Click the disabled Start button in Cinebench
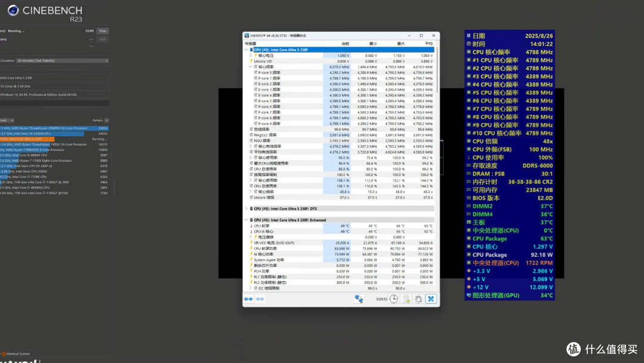This screenshot has width=644, height=363. click(x=103, y=39)
